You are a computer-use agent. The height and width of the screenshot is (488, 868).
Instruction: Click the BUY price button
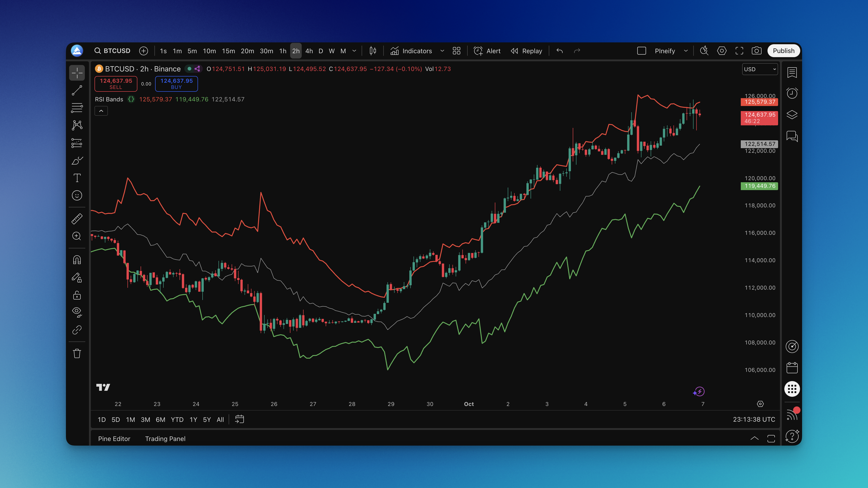(176, 84)
